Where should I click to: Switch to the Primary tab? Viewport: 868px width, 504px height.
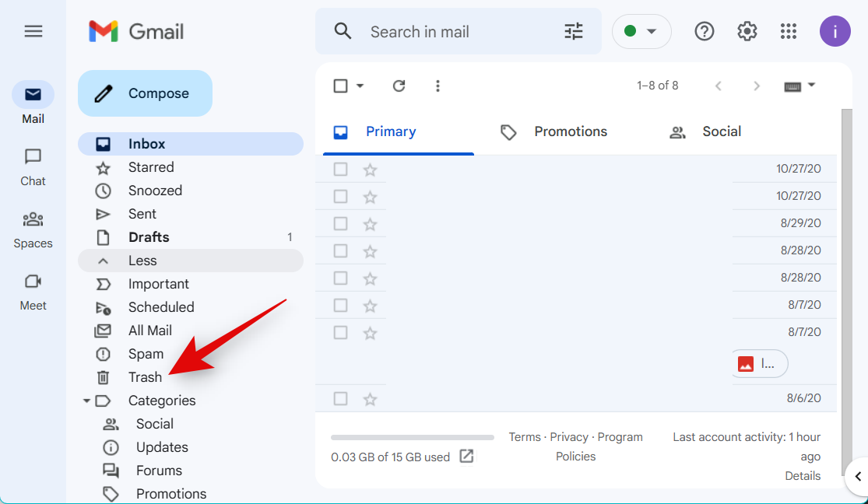(x=399, y=131)
